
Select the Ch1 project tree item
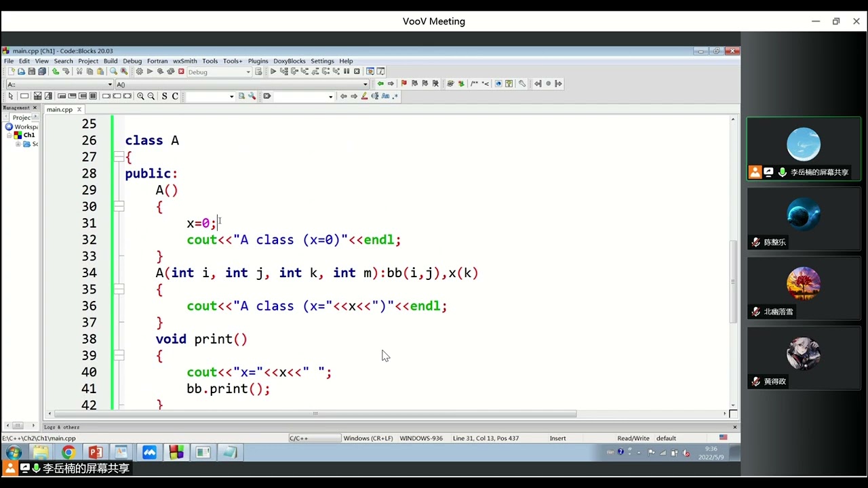point(29,135)
